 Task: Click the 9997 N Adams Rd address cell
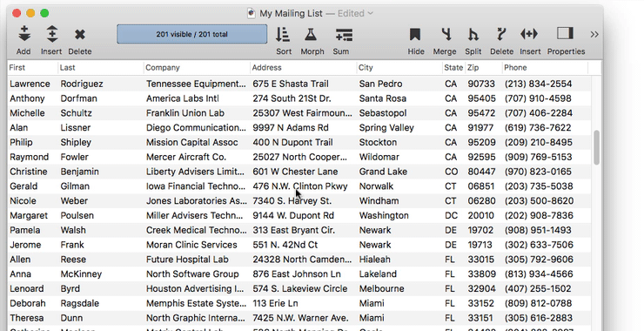[x=291, y=128]
